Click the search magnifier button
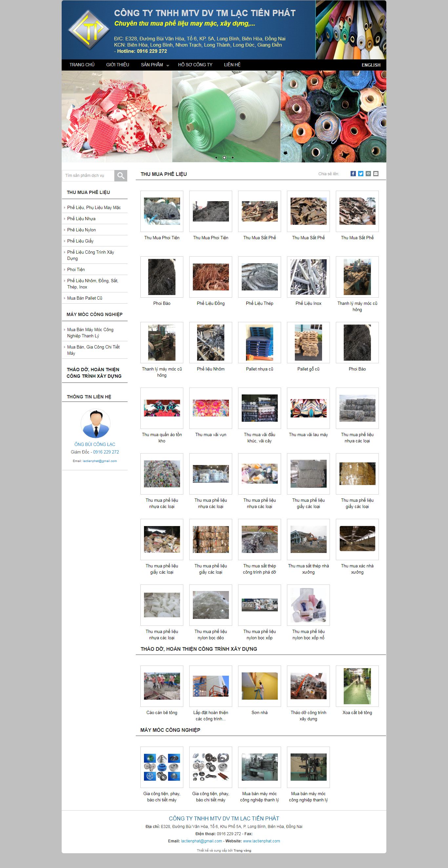448x868 pixels. click(x=121, y=176)
